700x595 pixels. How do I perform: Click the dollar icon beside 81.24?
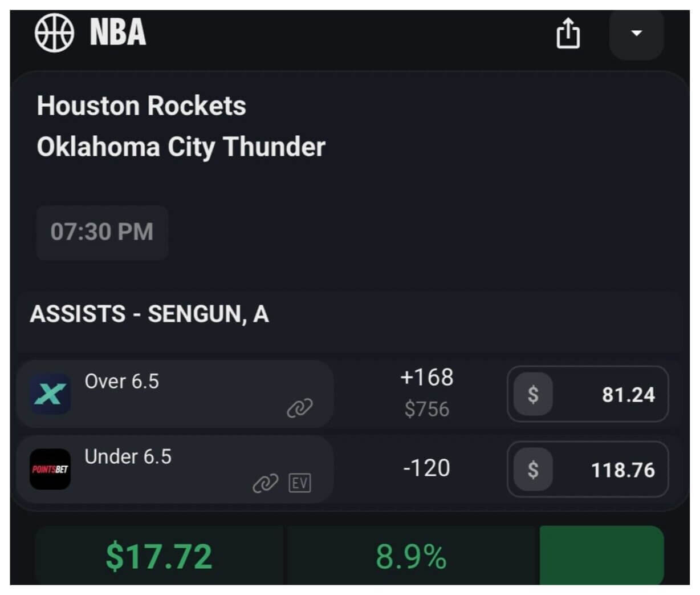click(533, 394)
